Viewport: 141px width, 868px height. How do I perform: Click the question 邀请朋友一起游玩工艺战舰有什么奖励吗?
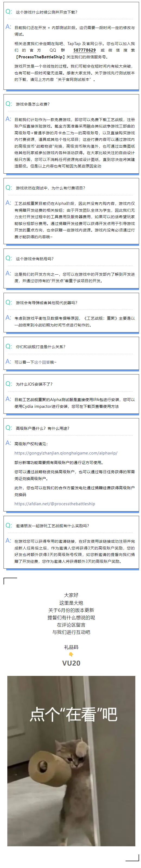pos(53,526)
